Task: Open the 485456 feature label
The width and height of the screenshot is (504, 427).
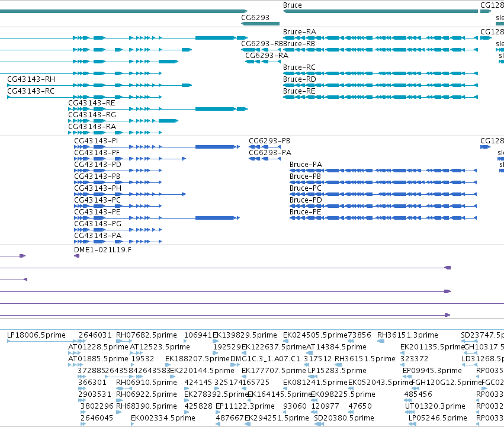Action: coord(418,394)
